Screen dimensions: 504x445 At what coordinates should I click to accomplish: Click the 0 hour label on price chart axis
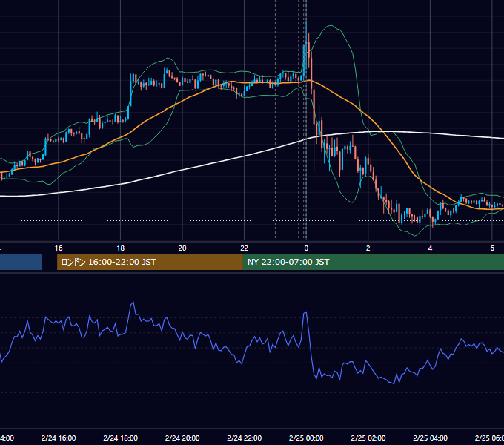tap(306, 248)
